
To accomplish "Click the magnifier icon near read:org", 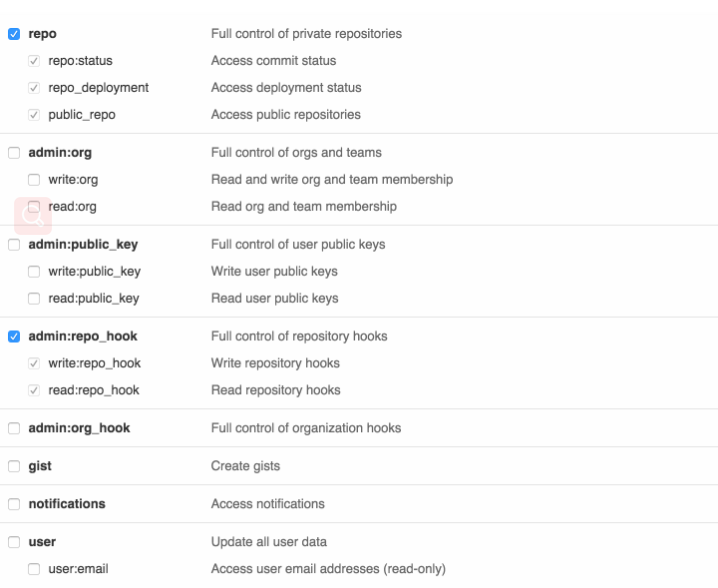I will [31, 215].
